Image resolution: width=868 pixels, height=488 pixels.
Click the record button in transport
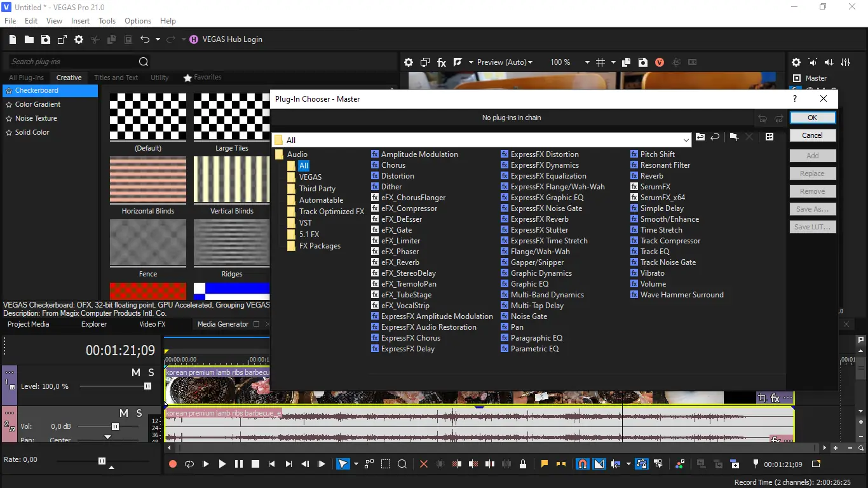pos(173,464)
